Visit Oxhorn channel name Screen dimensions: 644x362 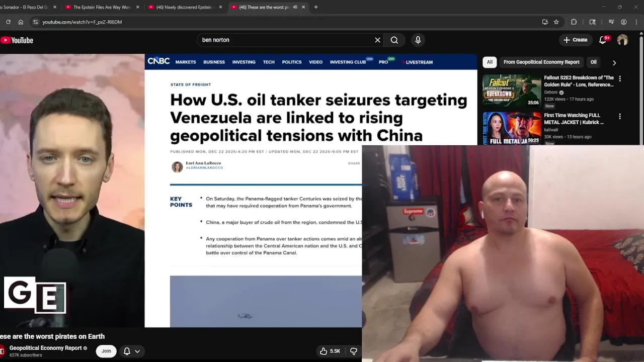pos(550,93)
